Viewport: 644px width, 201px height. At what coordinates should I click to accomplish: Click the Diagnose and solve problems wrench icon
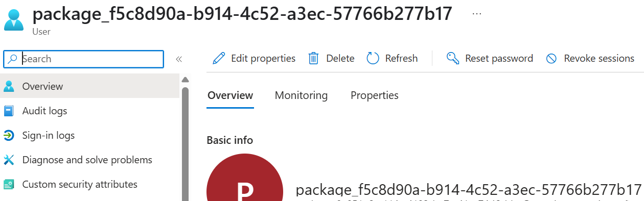pos(9,160)
